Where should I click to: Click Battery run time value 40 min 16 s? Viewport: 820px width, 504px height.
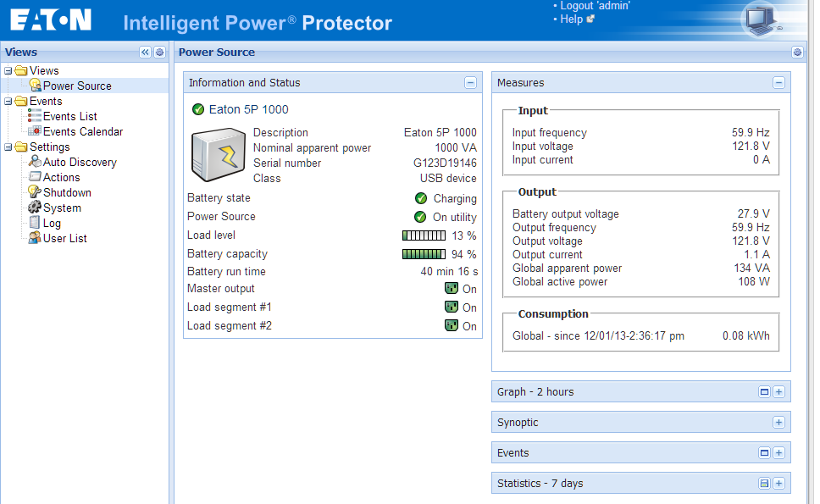449,271
